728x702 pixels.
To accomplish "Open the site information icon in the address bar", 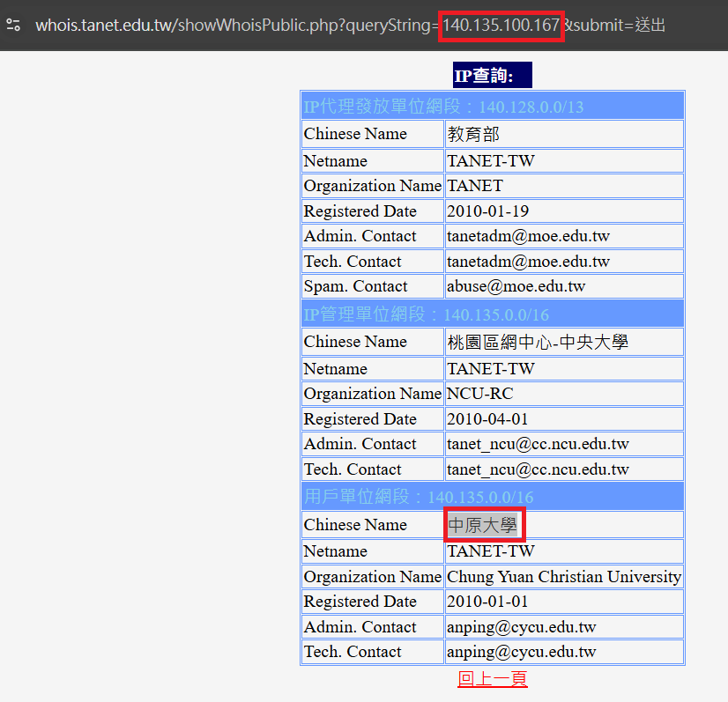I will pos(13,25).
